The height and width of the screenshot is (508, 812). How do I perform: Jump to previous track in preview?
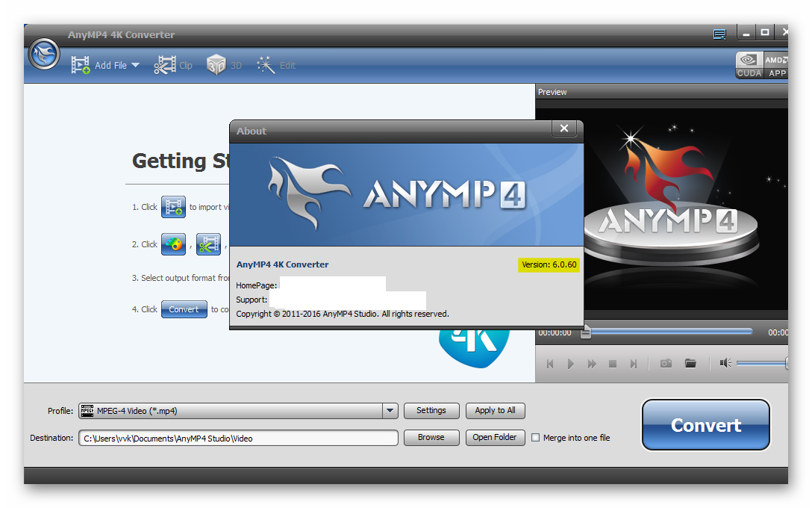[x=551, y=364]
